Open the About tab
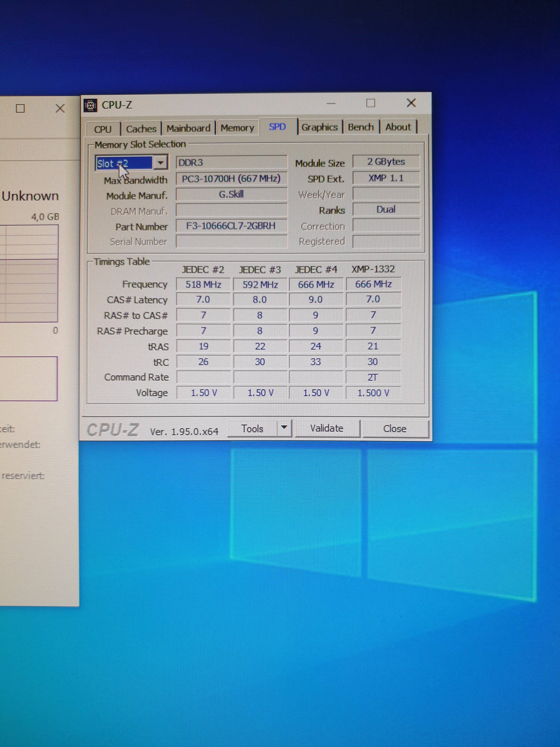The height and width of the screenshot is (747, 560). [x=398, y=127]
